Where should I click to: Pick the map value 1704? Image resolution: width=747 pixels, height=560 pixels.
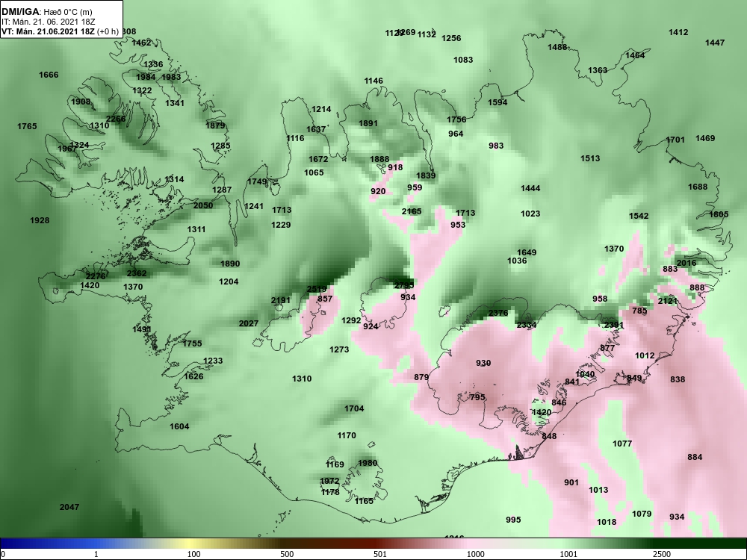coord(354,408)
